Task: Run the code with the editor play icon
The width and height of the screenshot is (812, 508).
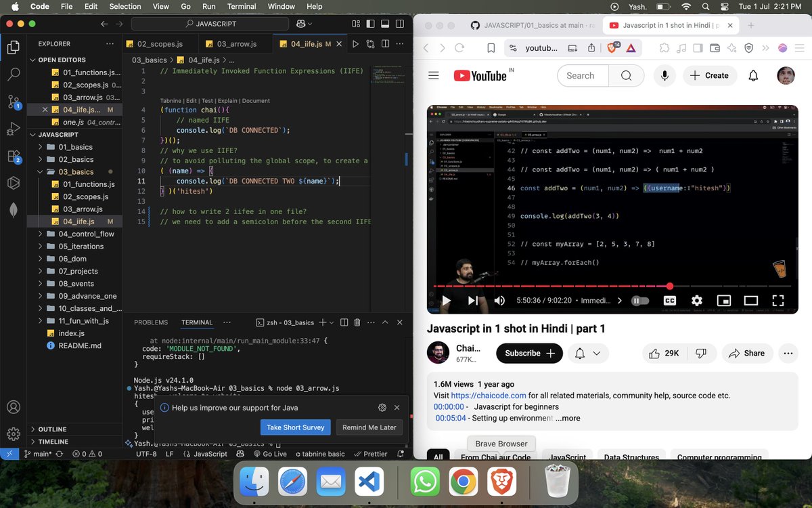Action: coord(355,44)
